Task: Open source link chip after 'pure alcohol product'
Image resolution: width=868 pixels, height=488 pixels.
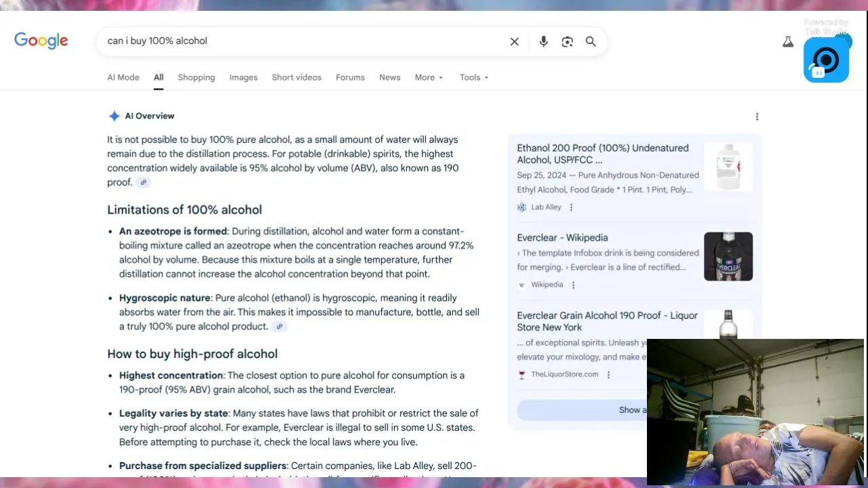Action: [x=279, y=327]
